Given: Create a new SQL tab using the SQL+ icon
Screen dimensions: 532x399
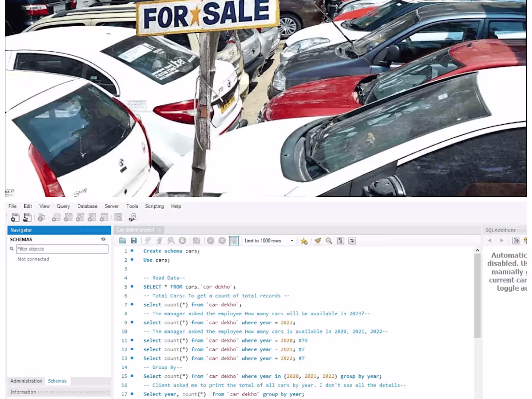Looking at the screenshot, I should click(15, 217).
